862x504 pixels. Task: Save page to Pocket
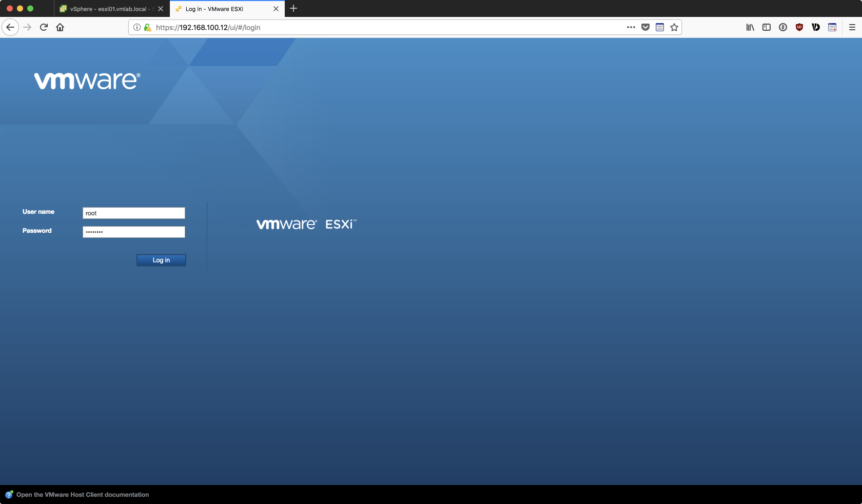coord(645,27)
